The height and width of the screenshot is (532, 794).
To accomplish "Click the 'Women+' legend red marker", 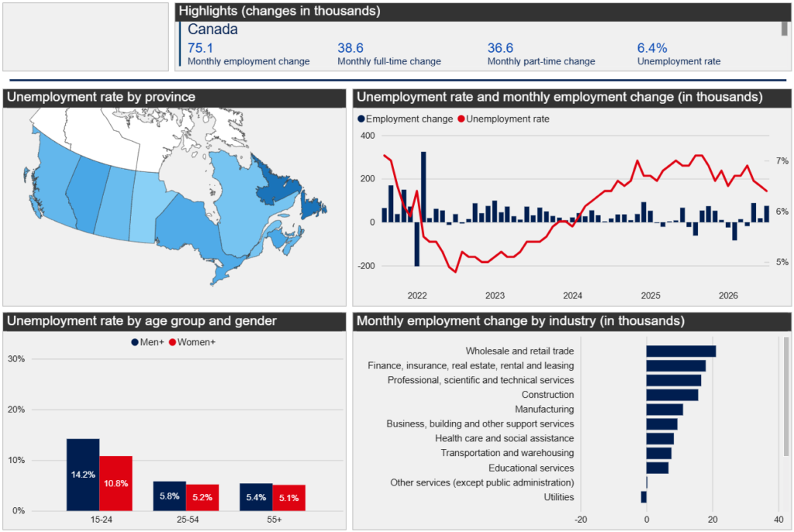I will [x=172, y=343].
